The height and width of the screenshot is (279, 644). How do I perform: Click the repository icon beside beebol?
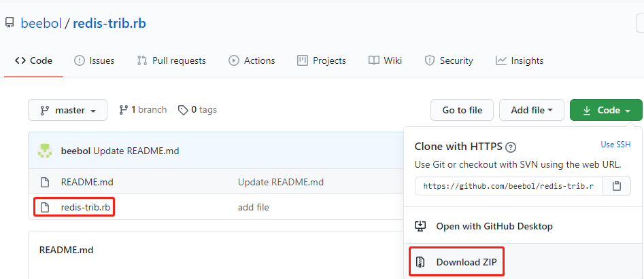point(10,24)
